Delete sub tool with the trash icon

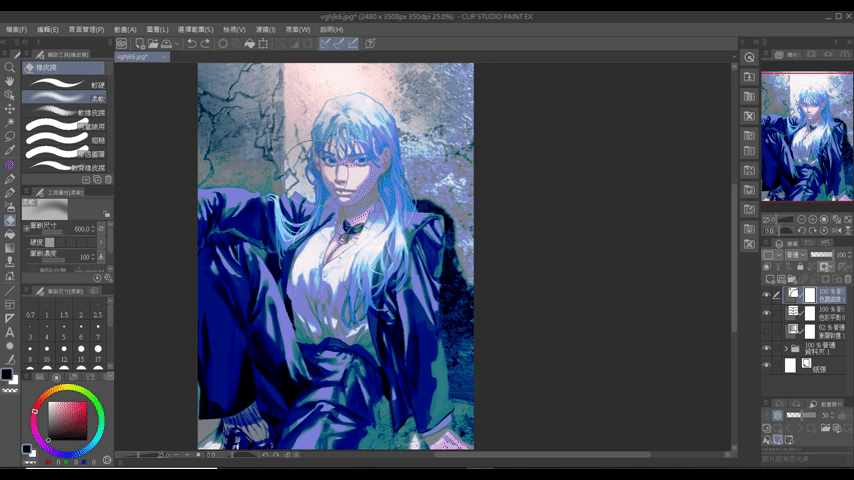click(x=108, y=179)
